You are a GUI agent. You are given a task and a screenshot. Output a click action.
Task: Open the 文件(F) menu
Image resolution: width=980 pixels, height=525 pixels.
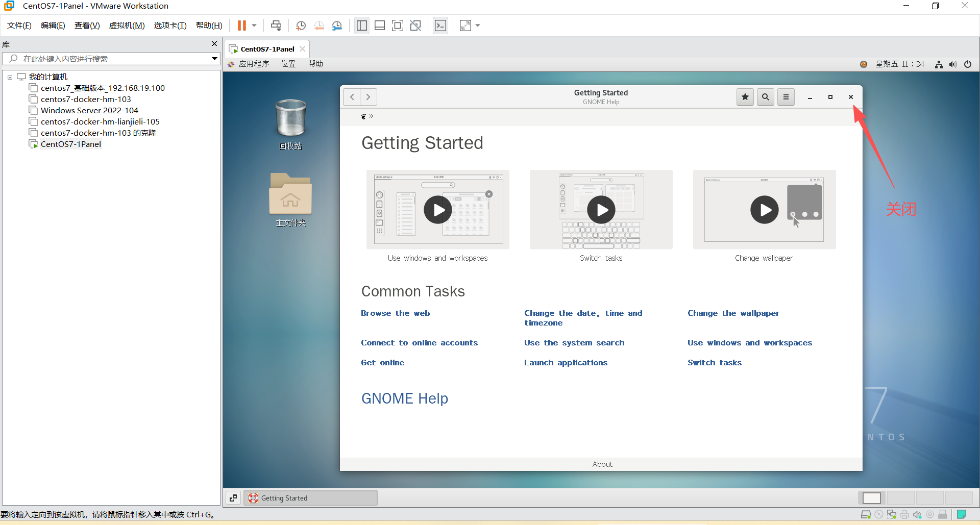point(19,26)
